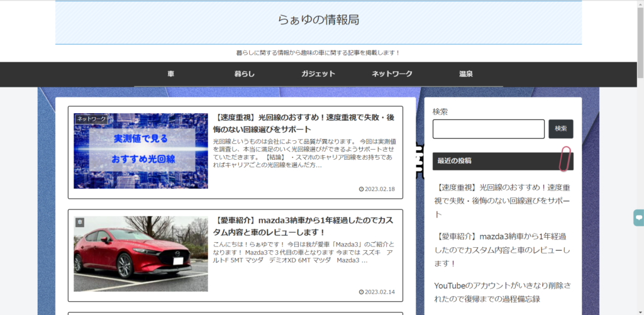Focus the 検索 text input field
The image size is (644, 315).
(488, 129)
